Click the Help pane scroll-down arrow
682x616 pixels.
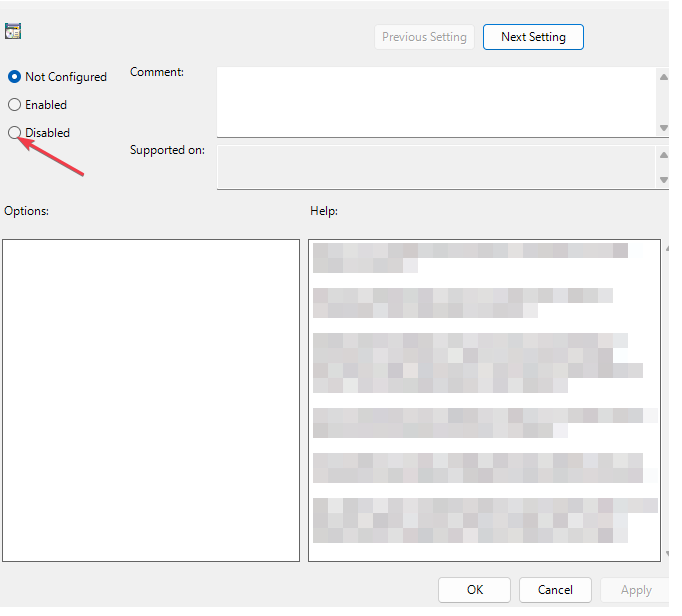(667, 554)
